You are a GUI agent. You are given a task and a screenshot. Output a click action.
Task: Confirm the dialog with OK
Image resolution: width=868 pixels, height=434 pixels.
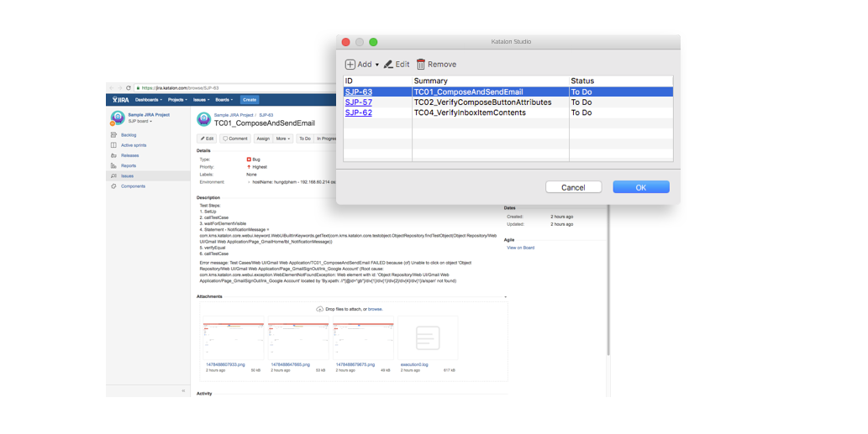pyautogui.click(x=641, y=187)
